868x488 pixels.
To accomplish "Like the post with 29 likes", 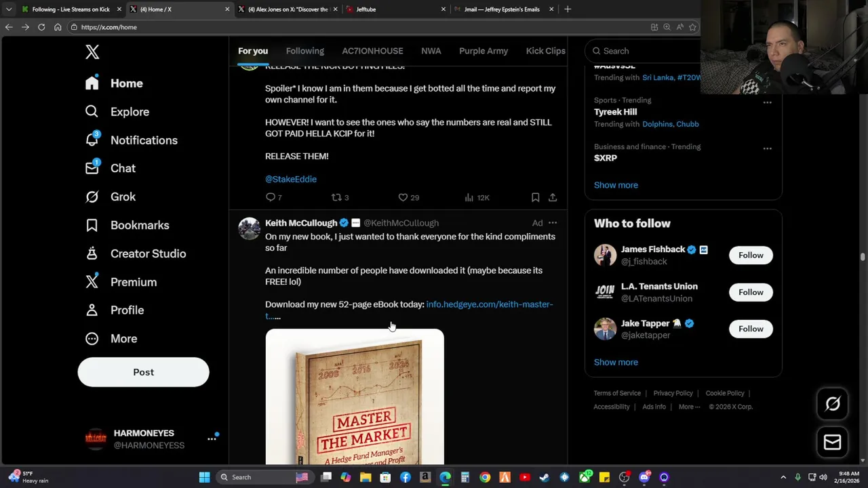I will [408, 197].
